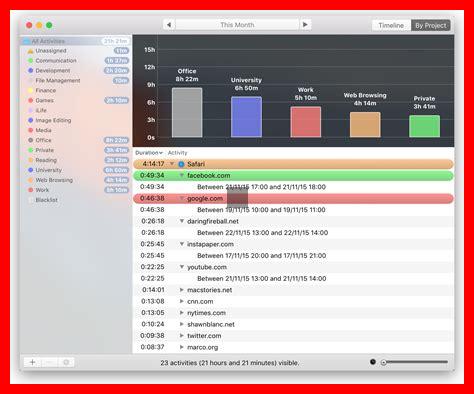Viewport: 474px width, 394px height.
Task: Click the zoom slider at bottom right
Action: point(415,362)
